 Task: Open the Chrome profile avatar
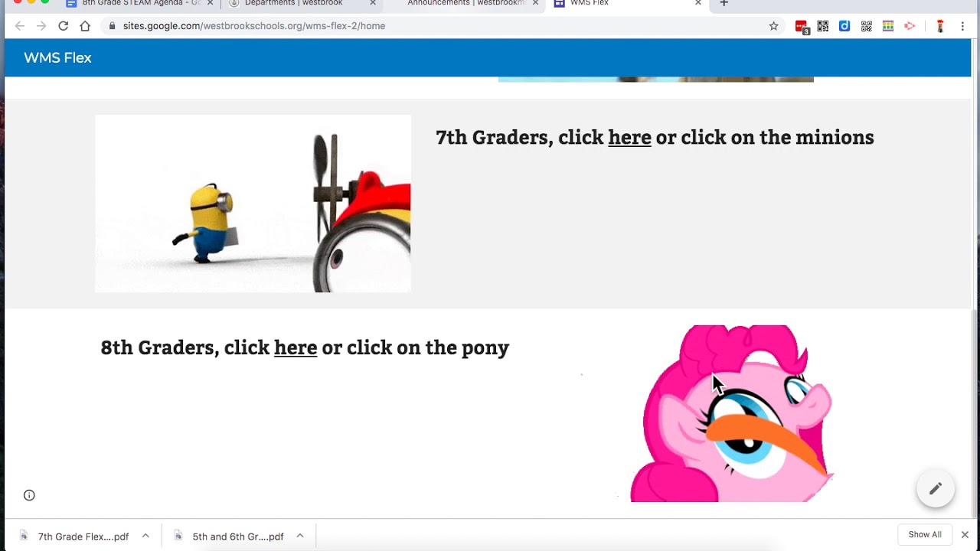[940, 26]
